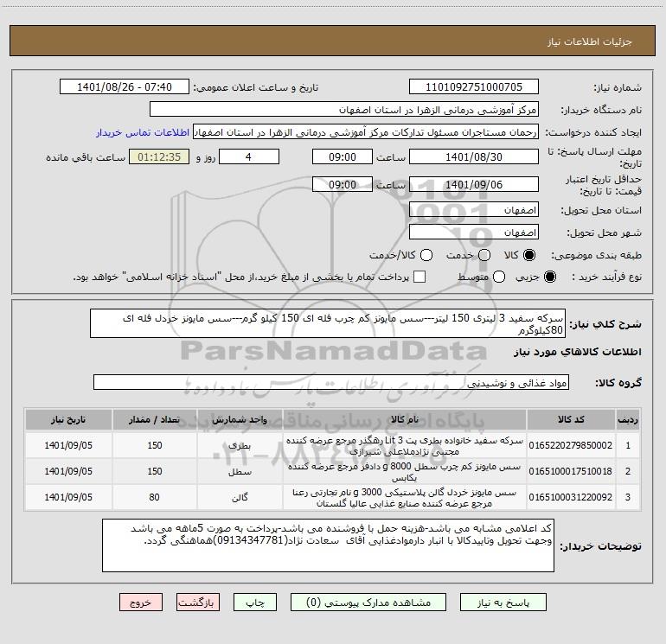Click the page title جزئیات اطلاعات نیاز

point(590,41)
